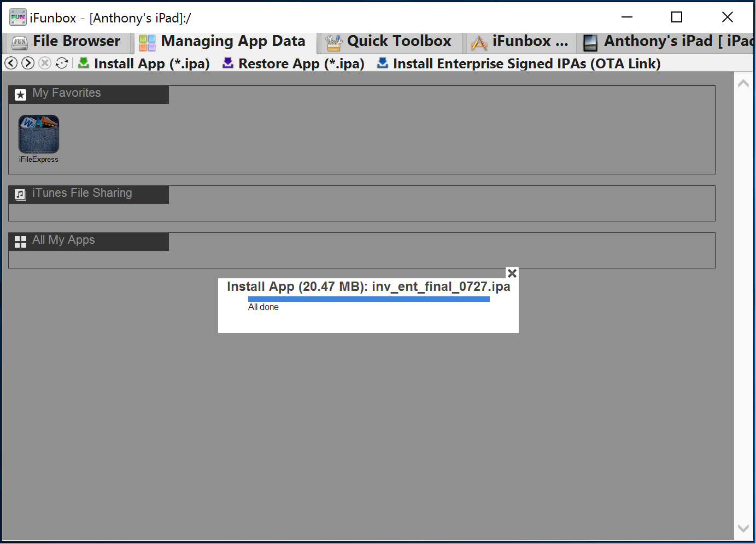Click the refresh icon in toolbar
756x544 pixels.
[x=62, y=63]
